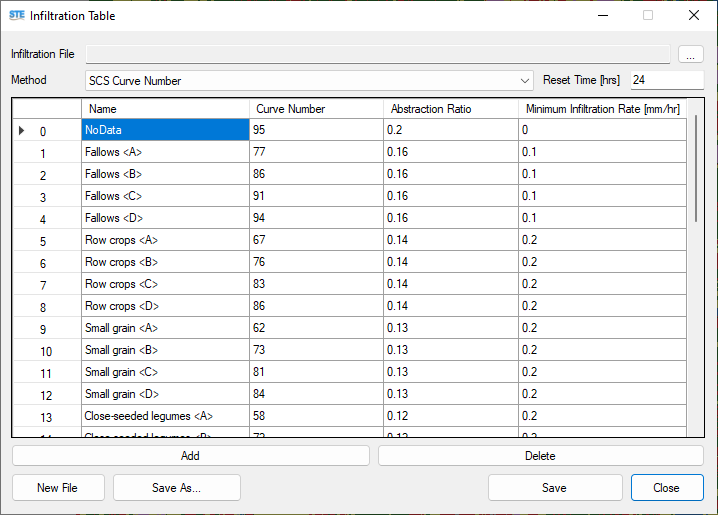Viewport: 718px width, 515px height.
Task: Select the Row crops <B> name cell
Action: 165,261
